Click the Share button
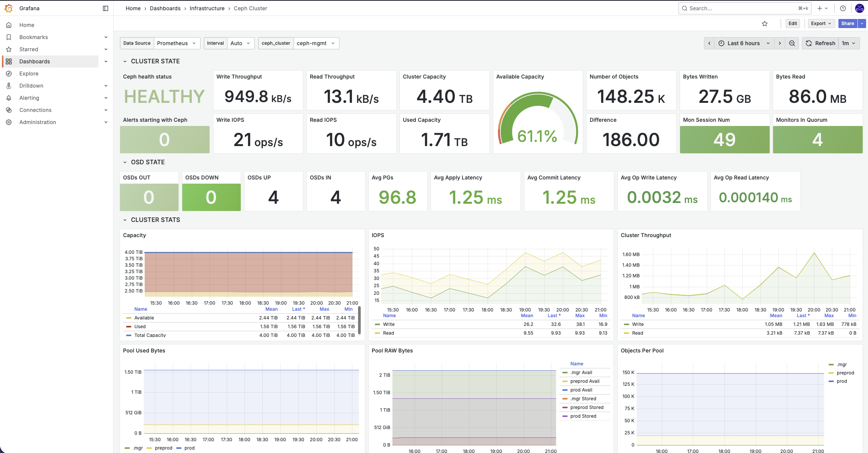868x453 pixels. pos(847,24)
